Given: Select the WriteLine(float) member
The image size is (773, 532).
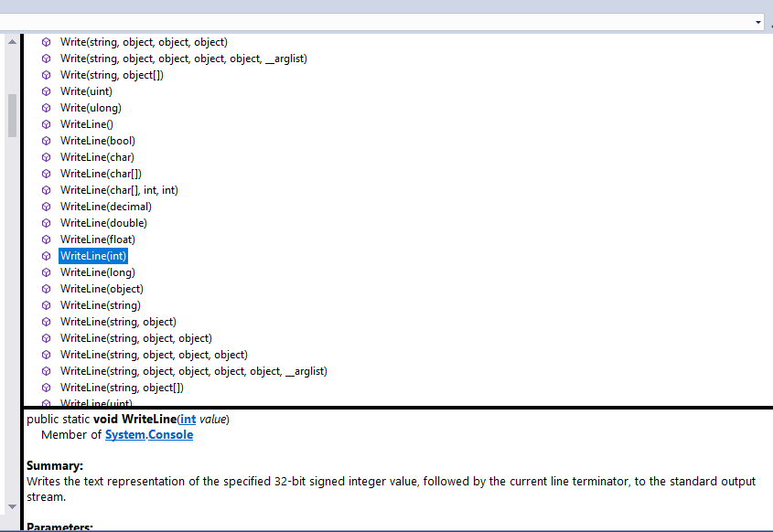Looking at the screenshot, I should point(98,239).
